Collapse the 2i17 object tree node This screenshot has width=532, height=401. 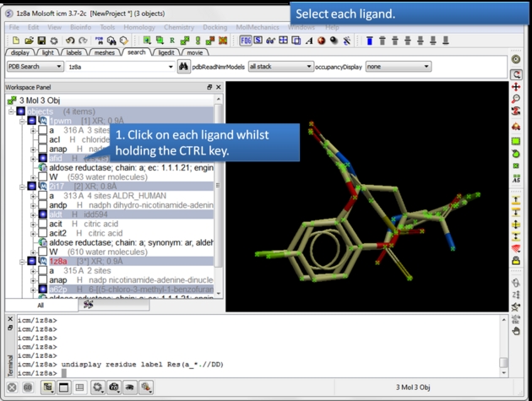pyautogui.click(x=23, y=186)
